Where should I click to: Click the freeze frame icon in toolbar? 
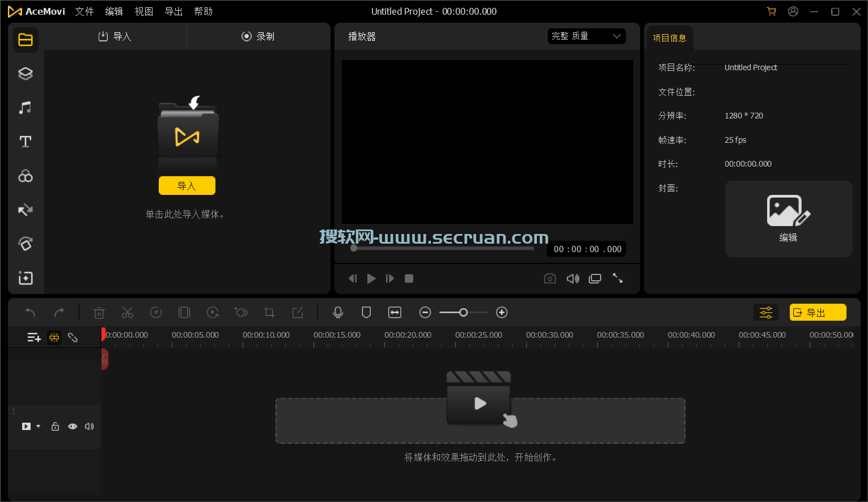point(184,312)
